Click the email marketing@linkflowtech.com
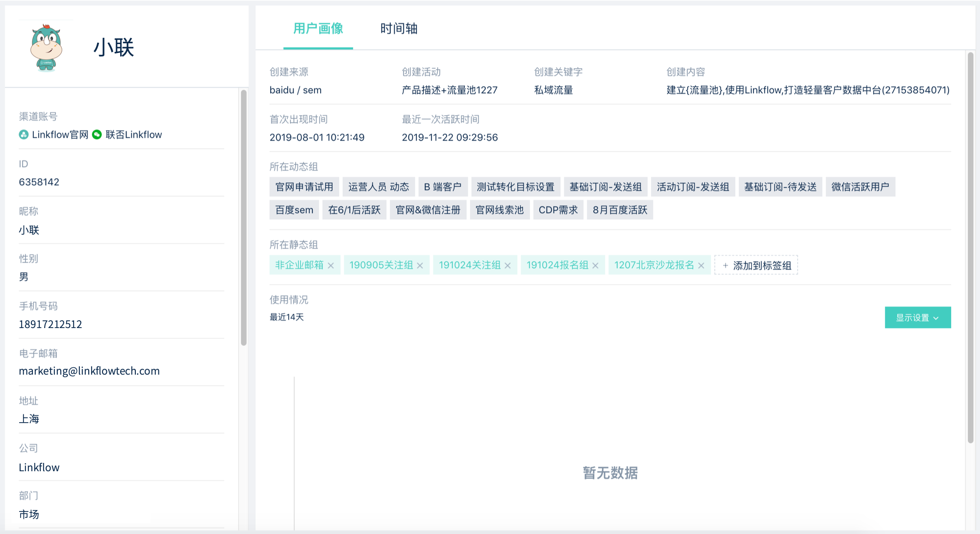The height and width of the screenshot is (534, 980). 89,371
